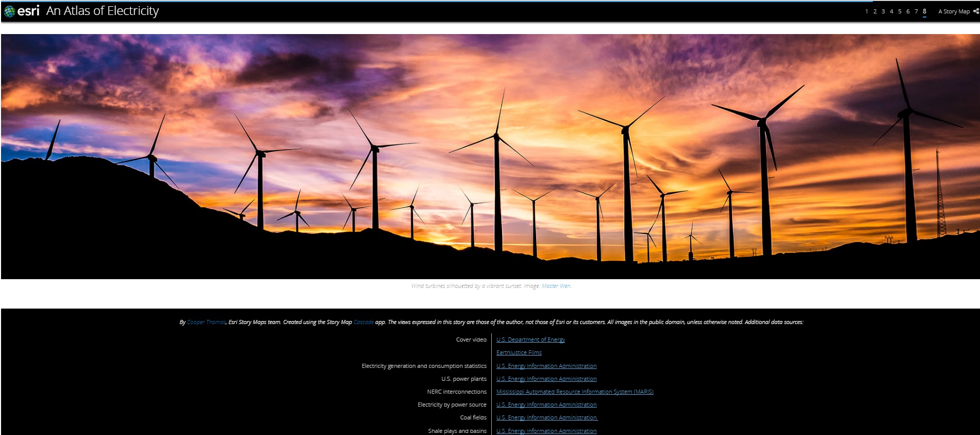Follow the Earthjustice Films link
Image resolution: width=980 pixels, height=435 pixels.
(x=519, y=352)
